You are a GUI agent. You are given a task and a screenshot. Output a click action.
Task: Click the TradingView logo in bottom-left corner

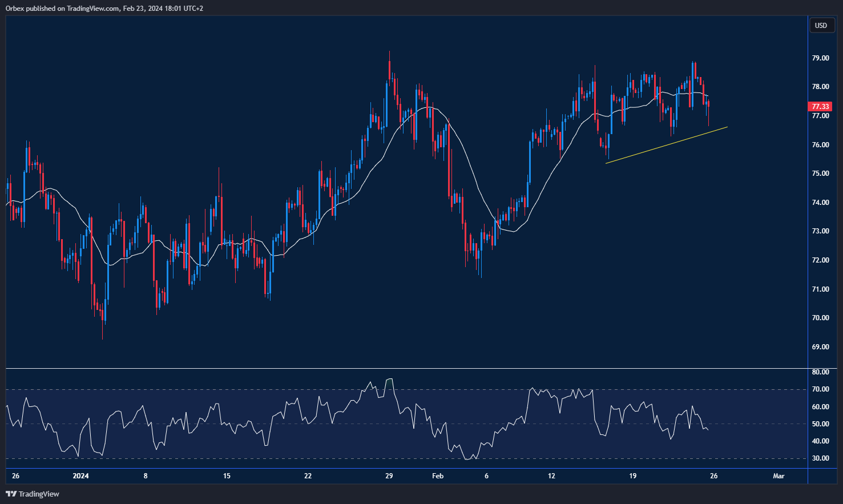tap(31, 494)
